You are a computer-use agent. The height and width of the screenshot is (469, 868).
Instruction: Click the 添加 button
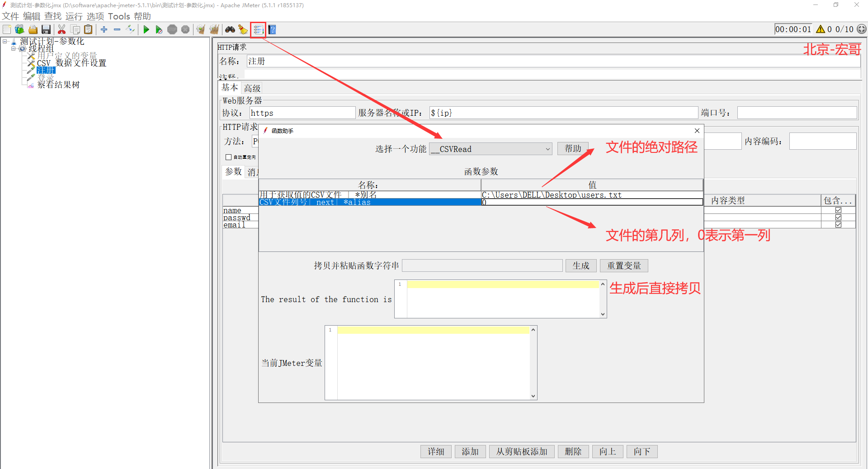click(x=470, y=451)
